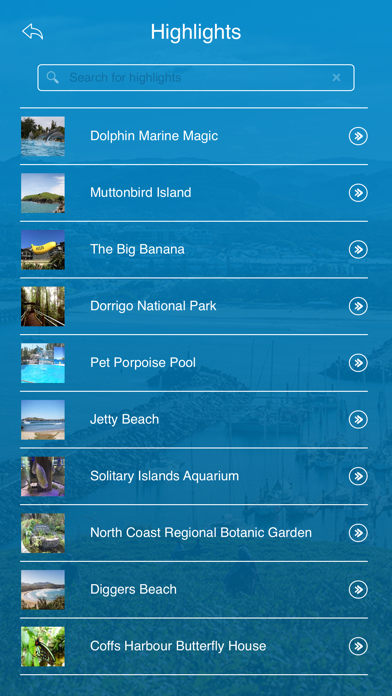View Dorrigo National Park forest thumbnail

point(43,306)
